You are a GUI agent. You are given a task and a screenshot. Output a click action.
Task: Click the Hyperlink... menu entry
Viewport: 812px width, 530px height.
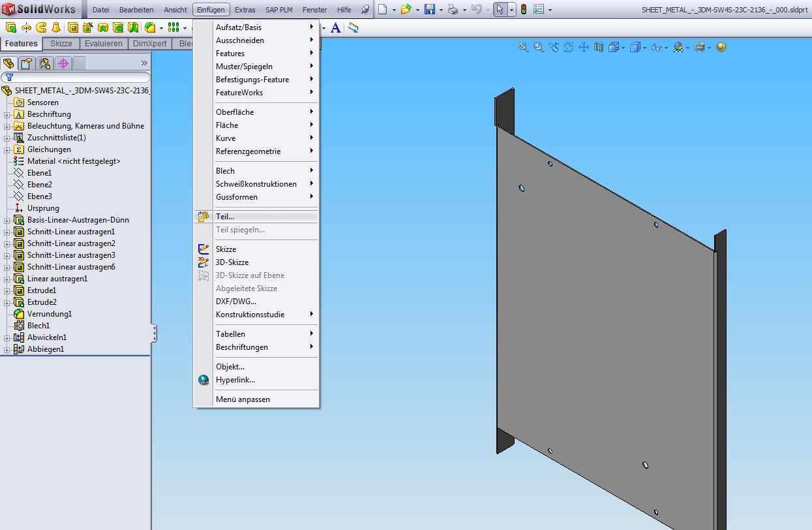click(x=235, y=380)
